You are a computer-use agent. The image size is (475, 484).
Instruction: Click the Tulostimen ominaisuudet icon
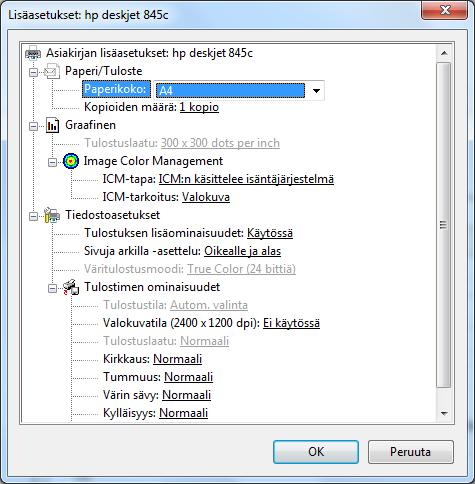71,287
